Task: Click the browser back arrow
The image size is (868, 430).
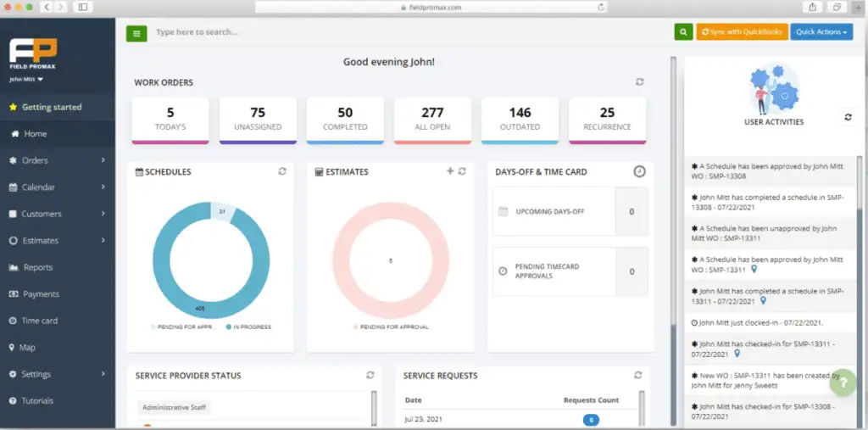Action: click(x=47, y=7)
